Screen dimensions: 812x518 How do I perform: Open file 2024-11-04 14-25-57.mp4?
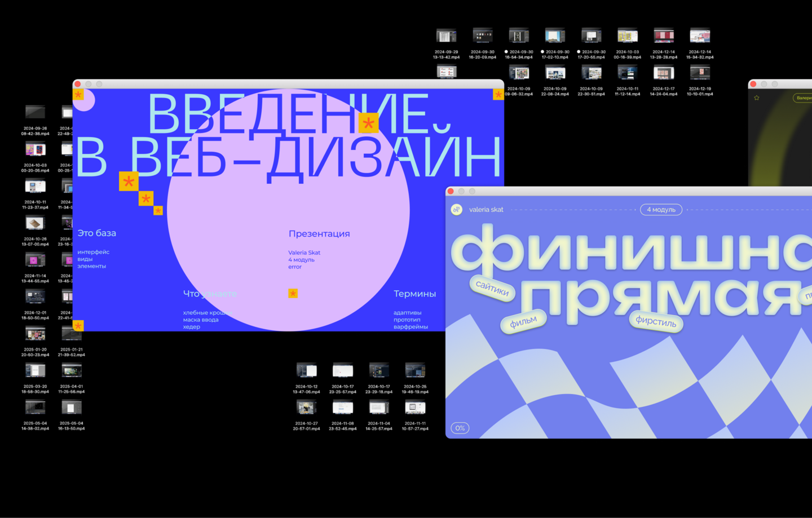[379, 415]
